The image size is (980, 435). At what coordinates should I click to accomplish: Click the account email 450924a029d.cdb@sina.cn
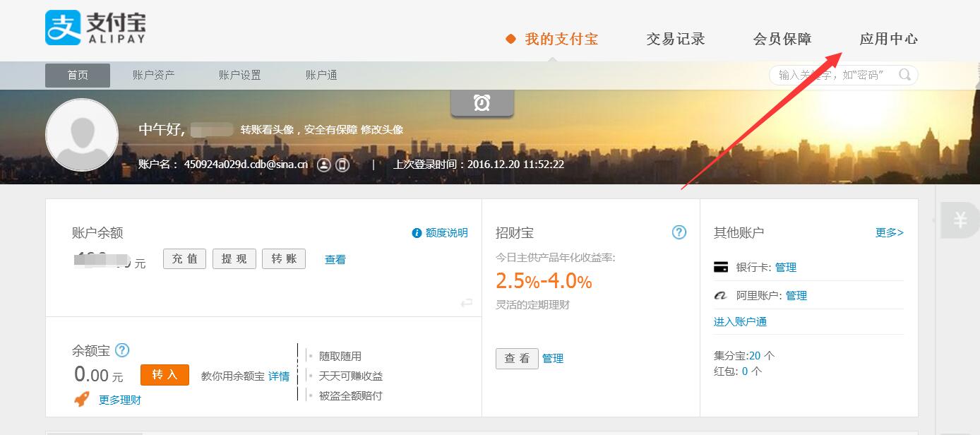246,165
